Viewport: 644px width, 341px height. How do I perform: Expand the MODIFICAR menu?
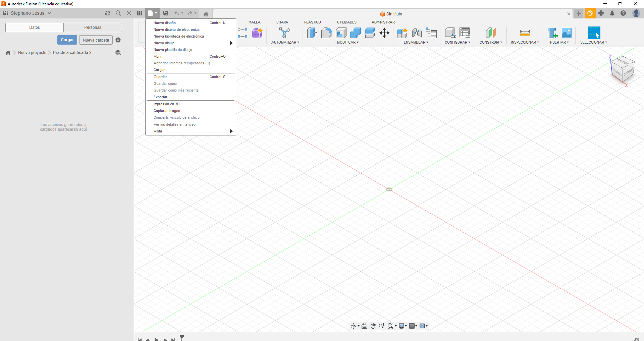point(348,42)
